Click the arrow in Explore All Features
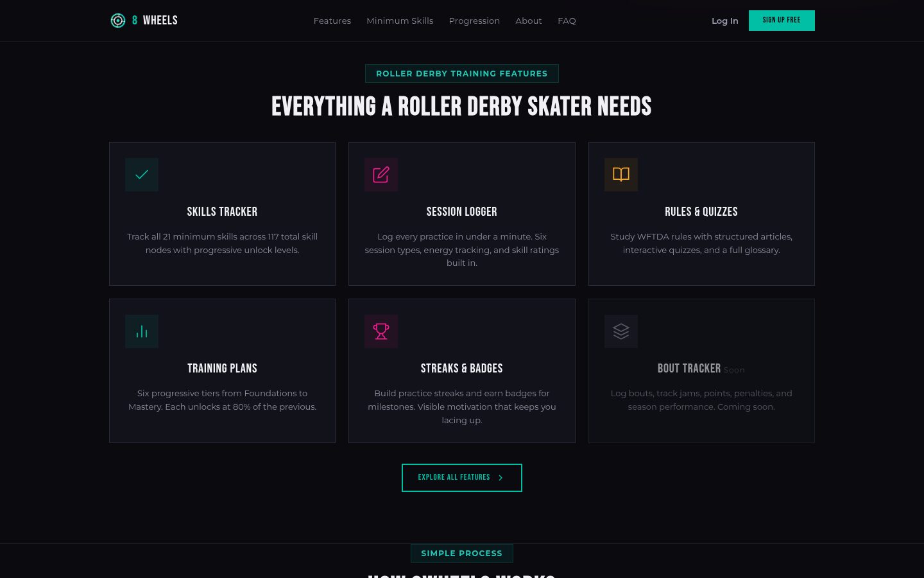 click(501, 478)
